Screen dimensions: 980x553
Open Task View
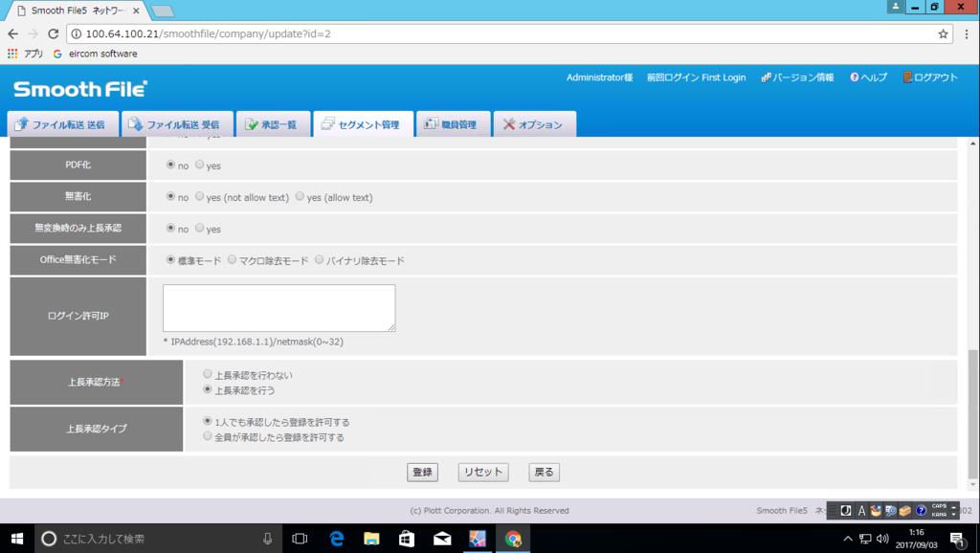pos(300,539)
